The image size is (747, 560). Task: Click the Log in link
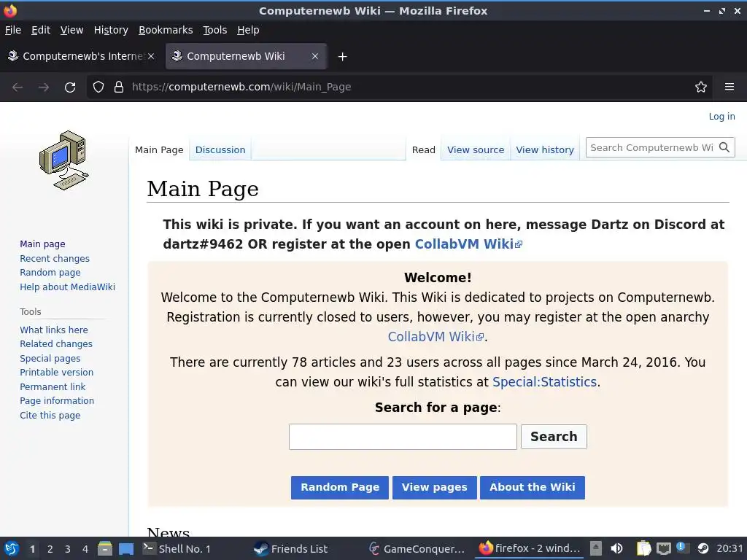point(721,116)
